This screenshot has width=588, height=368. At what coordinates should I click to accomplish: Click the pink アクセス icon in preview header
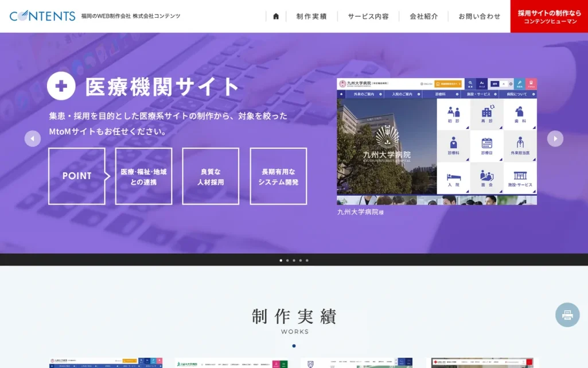[x=531, y=84]
